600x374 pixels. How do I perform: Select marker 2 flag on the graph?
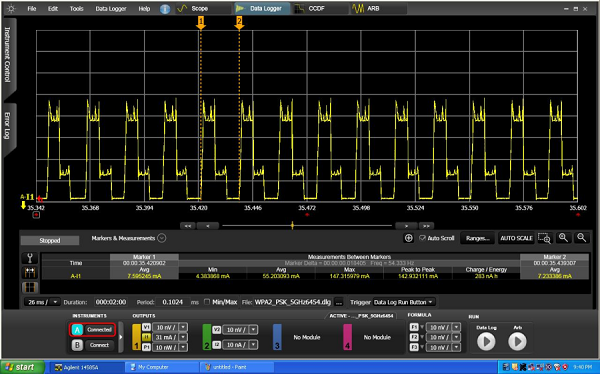pos(239,23)
